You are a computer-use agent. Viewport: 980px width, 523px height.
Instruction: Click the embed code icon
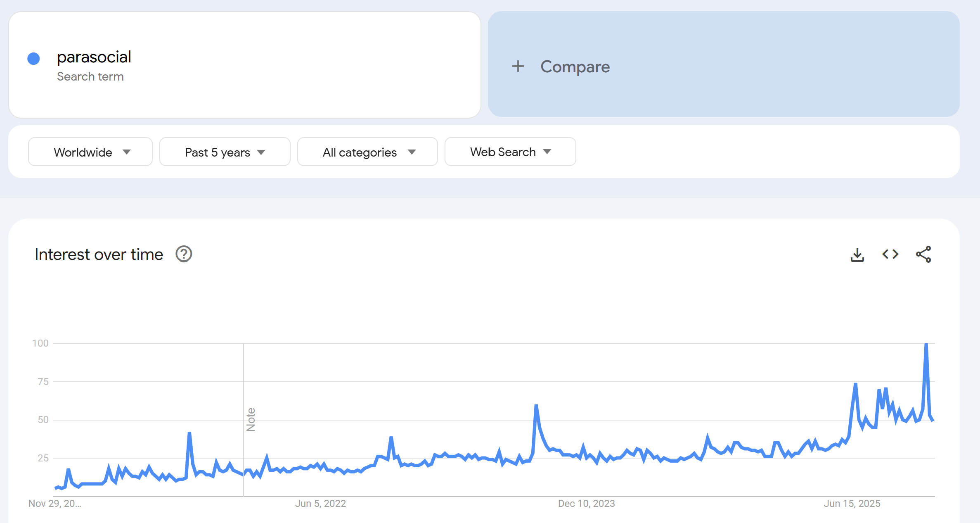(890, 254)
